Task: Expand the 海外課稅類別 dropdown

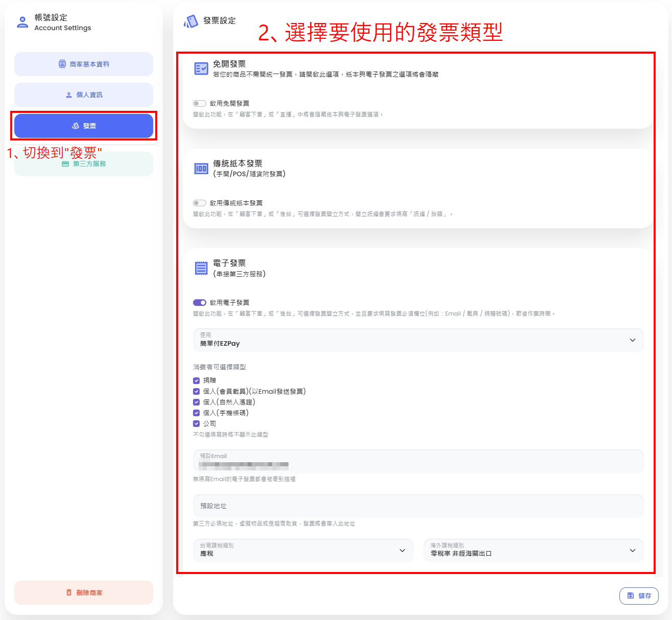Action: [x=533, y=550]
